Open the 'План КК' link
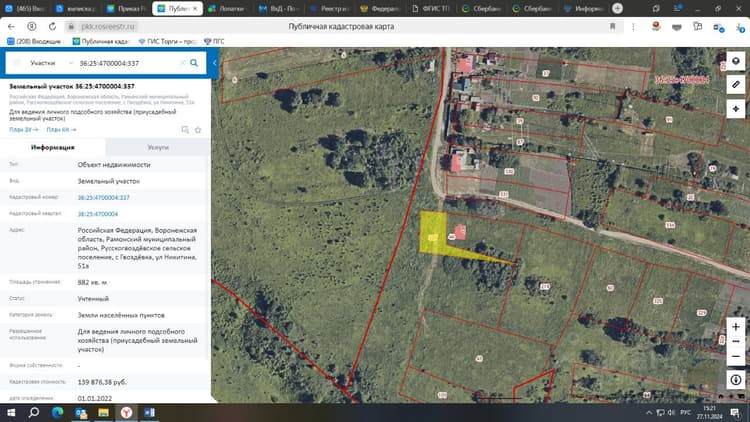This screenshot has height=422, width=750. point(61,130)
